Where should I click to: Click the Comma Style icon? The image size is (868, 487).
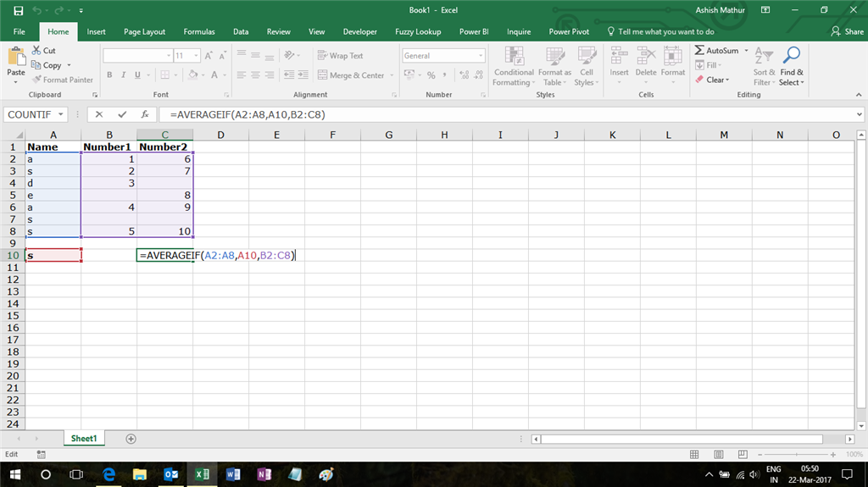tap(444, 75)
